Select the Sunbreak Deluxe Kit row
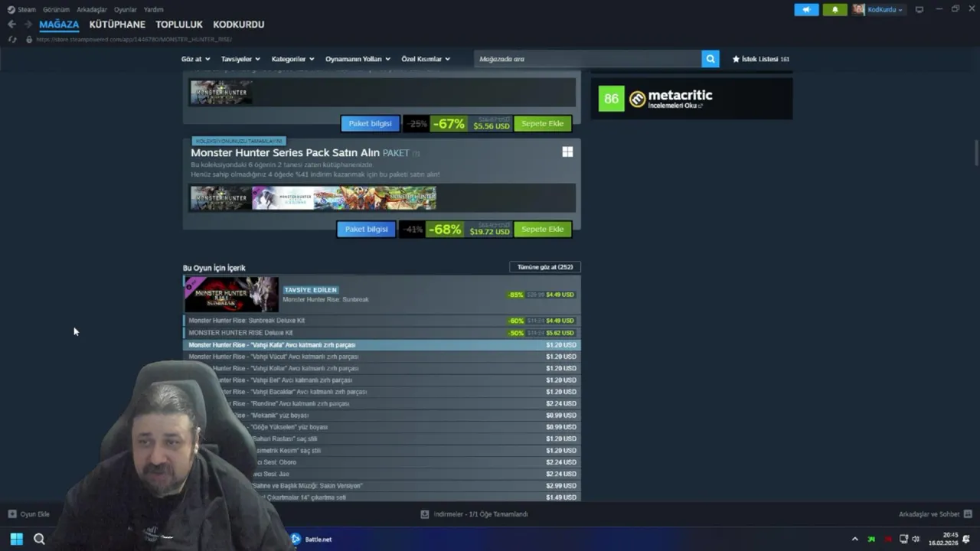The width and height of the screenshot is (980, 551). tap(381, 321)
